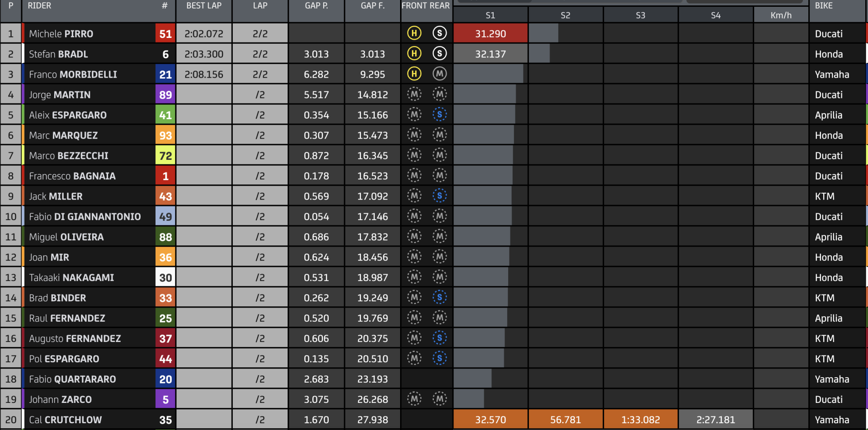This screenshot has height=430, width=868.
Task: Click the S1 sector column header
Action: tap(491, 15)
